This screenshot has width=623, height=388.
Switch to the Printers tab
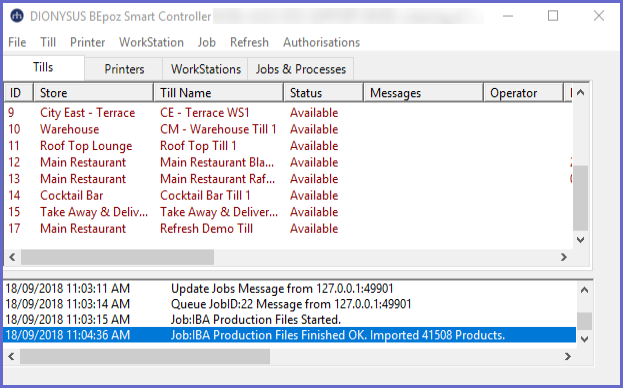(124, 69)
